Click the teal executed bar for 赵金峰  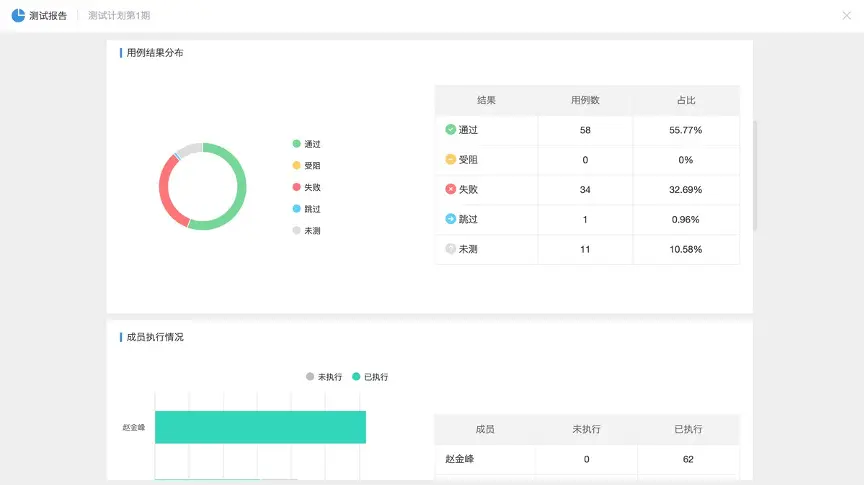[x=260, y=427]
